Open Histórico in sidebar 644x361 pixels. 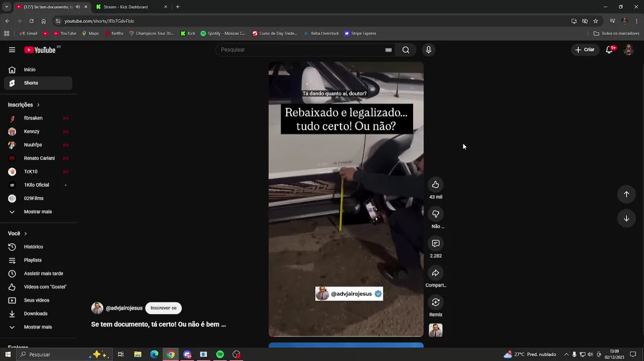tap(38, 247)
